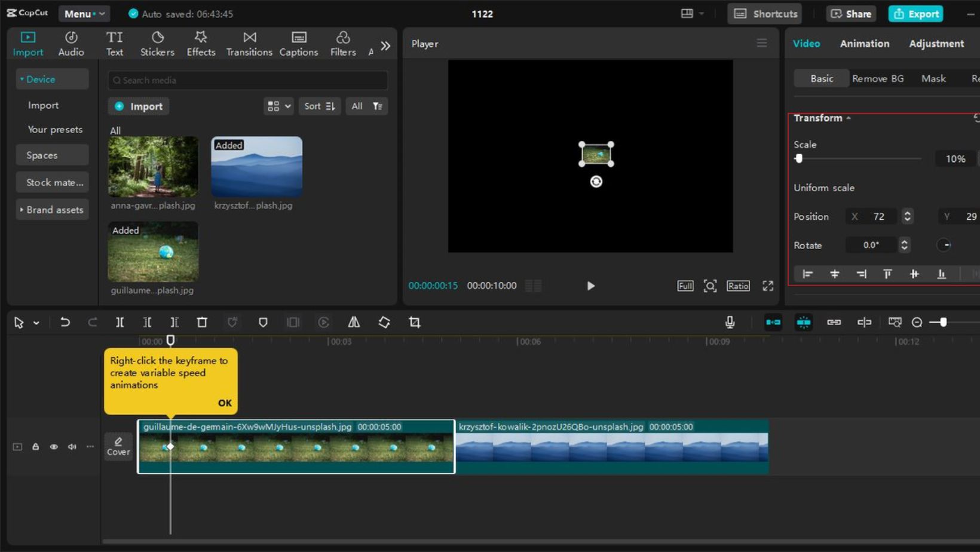The height and width of the screenshot is (552, 980).
Task: Open the Text panel
Action: click(x=114, y=44)
